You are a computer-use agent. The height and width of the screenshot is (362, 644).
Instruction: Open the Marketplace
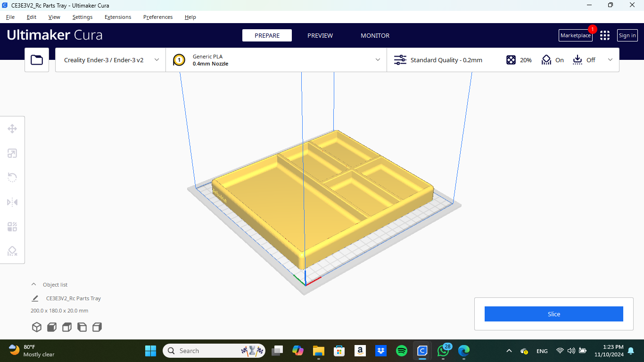576,35
